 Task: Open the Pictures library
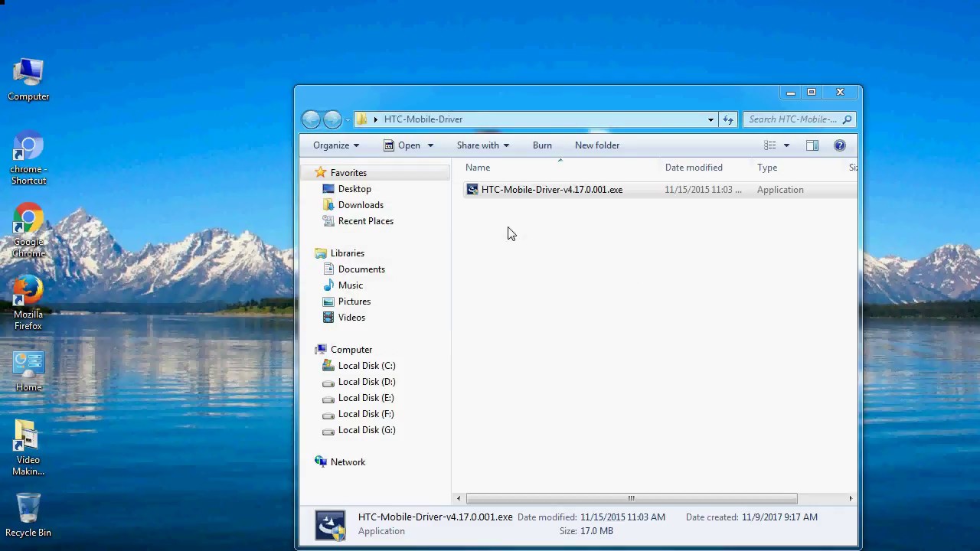[x=354, y=302]
